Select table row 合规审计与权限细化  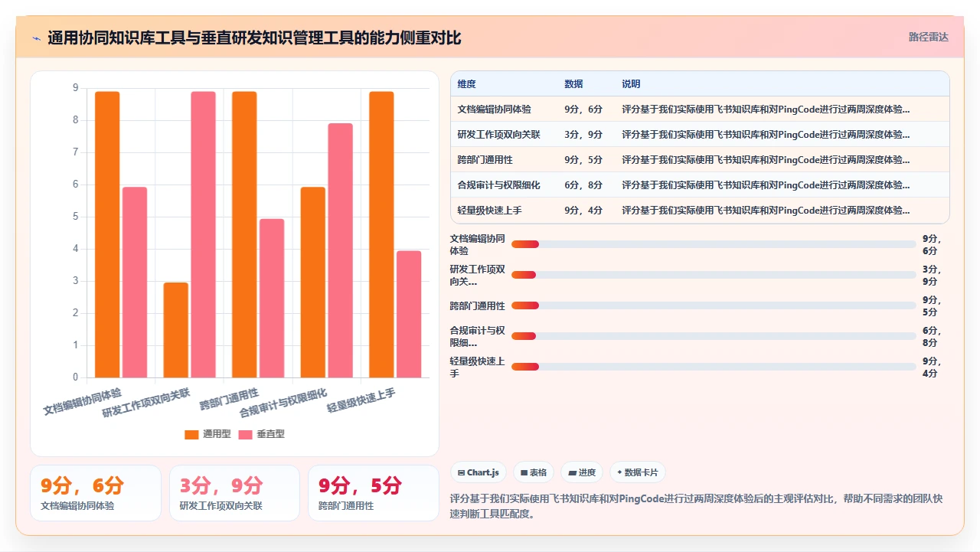tap(700, 185)
